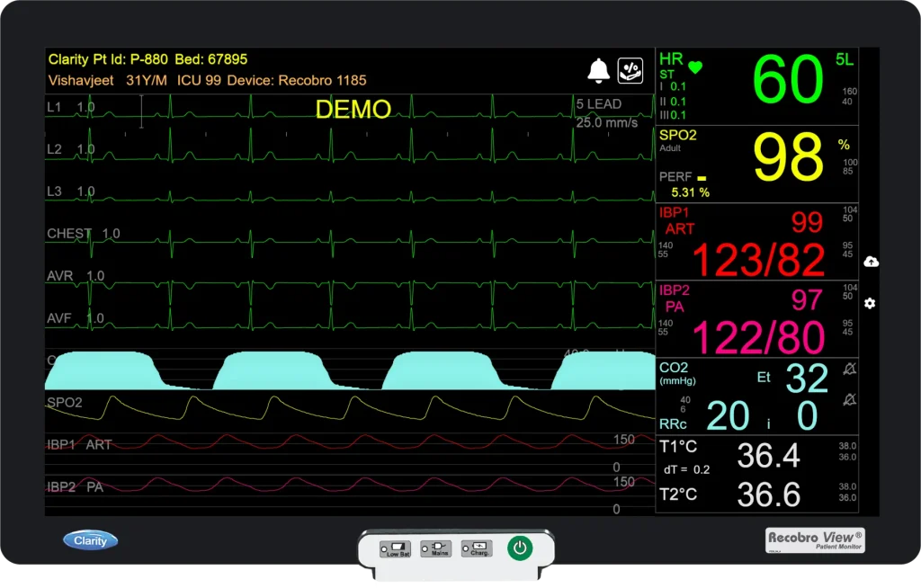Screen dimensions: 921x588
Task: Select the L2 ECG waveform label
Action: (x=55, y=150)
